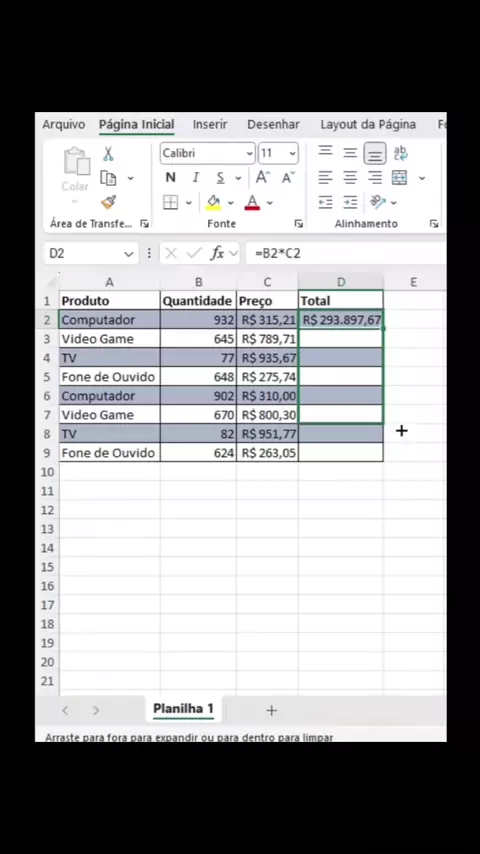Click the Insert Function fx button
The image size is (480, 854).
pos(217,253)
